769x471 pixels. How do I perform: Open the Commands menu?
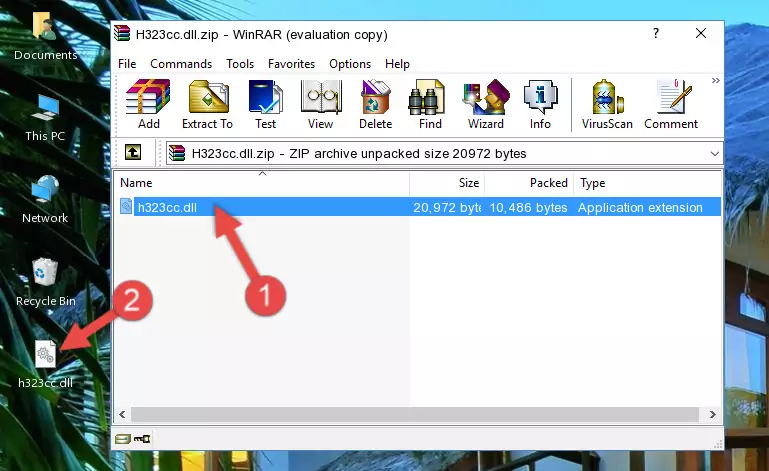click(181, 64)
